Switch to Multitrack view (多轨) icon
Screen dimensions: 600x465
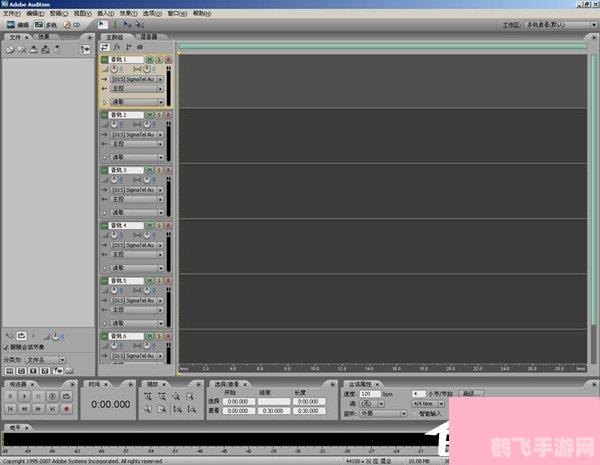[x=39, y=25]
